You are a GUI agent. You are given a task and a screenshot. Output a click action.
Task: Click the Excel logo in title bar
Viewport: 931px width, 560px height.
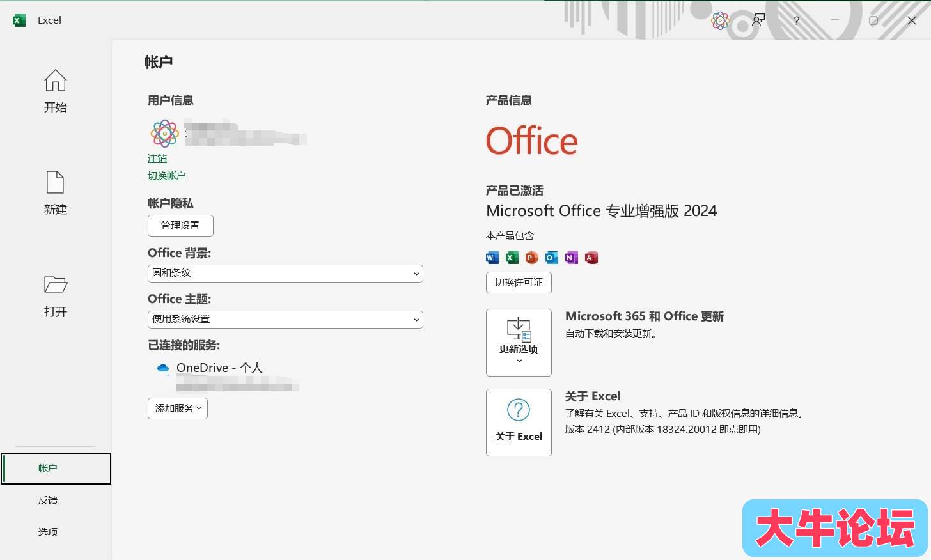(19, 20)
